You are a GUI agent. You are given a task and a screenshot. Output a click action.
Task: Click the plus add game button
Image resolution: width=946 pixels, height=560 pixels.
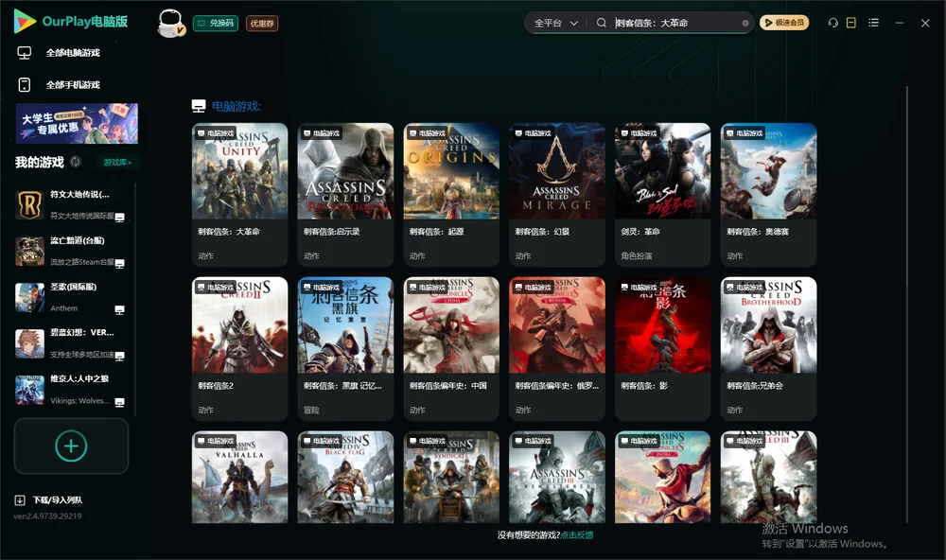pos(71,446)
